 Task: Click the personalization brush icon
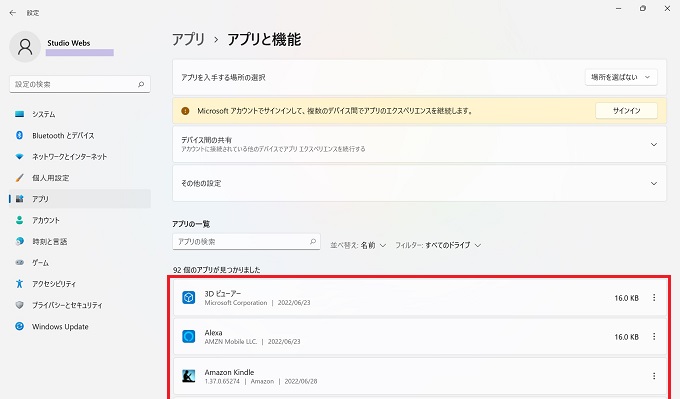tap(20, 178)
